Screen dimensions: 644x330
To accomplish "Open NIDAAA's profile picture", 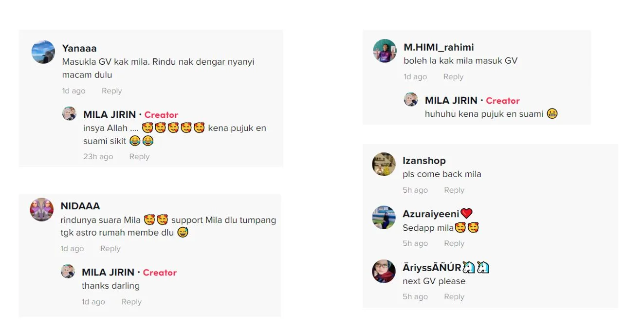I will click(42, 210).
